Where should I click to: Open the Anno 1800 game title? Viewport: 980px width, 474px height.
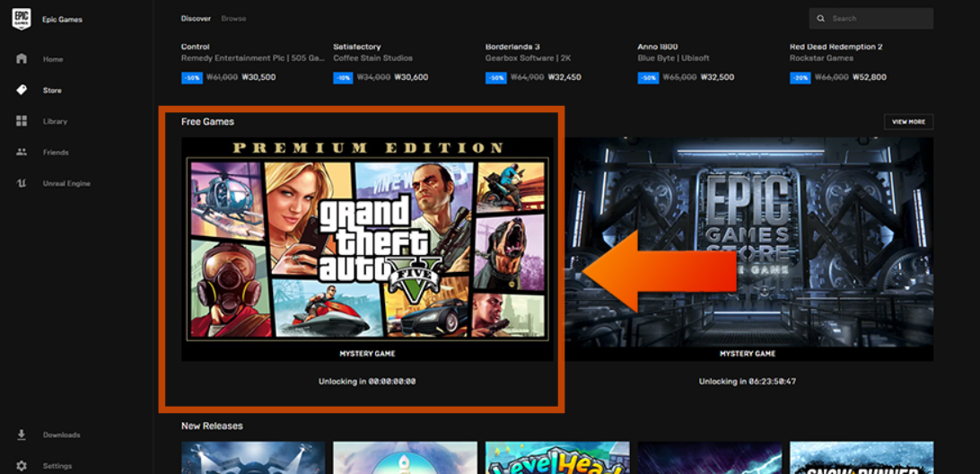pyautogui.click(x=656, y=47)
